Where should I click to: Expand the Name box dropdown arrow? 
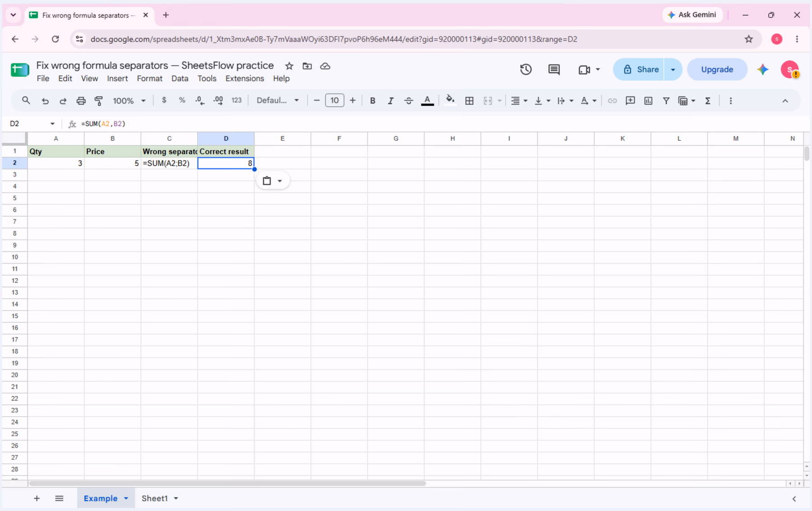click(52, 124)
